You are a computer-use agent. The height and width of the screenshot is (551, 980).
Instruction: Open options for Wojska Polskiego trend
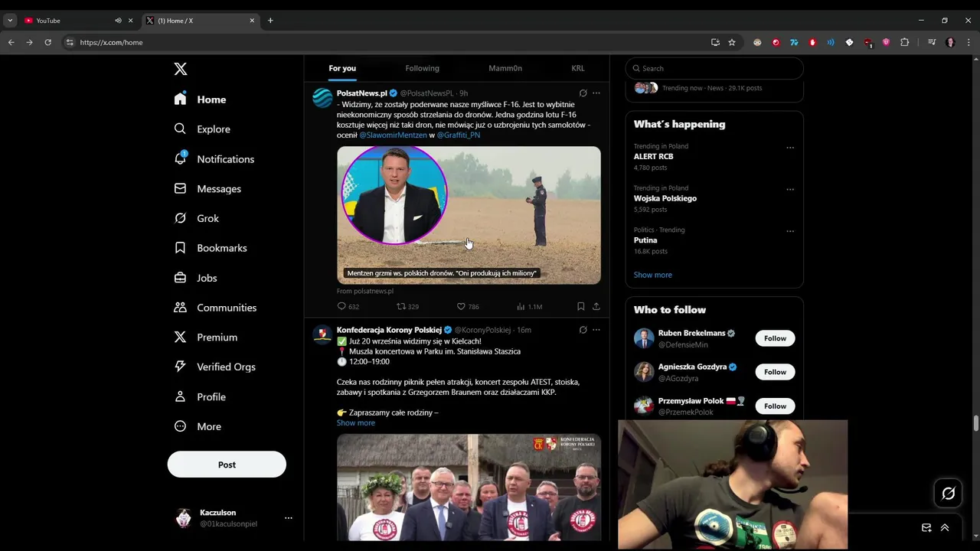click(x=790, y=189)
